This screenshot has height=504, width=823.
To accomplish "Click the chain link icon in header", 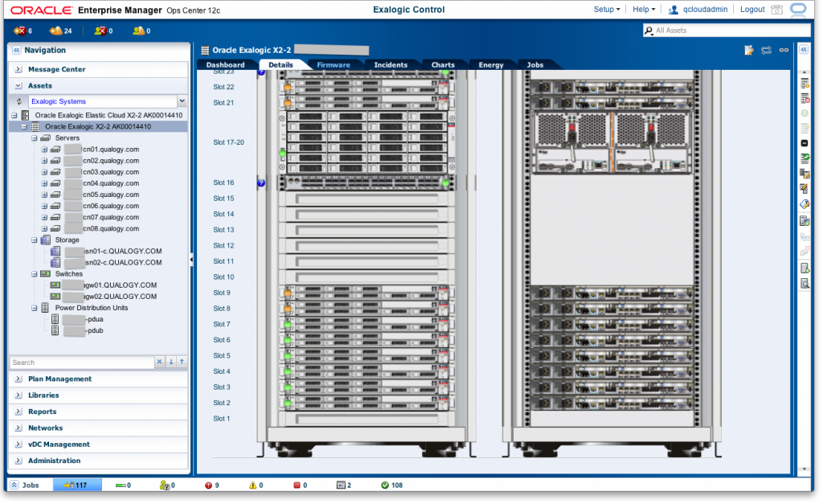I will point(784,50).
